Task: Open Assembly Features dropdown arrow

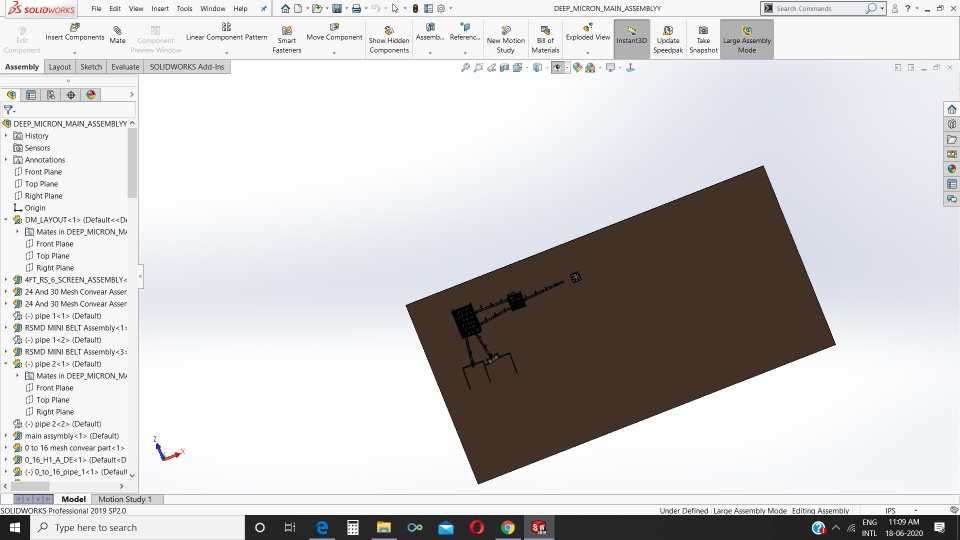Action: click(x=430, y=53)
